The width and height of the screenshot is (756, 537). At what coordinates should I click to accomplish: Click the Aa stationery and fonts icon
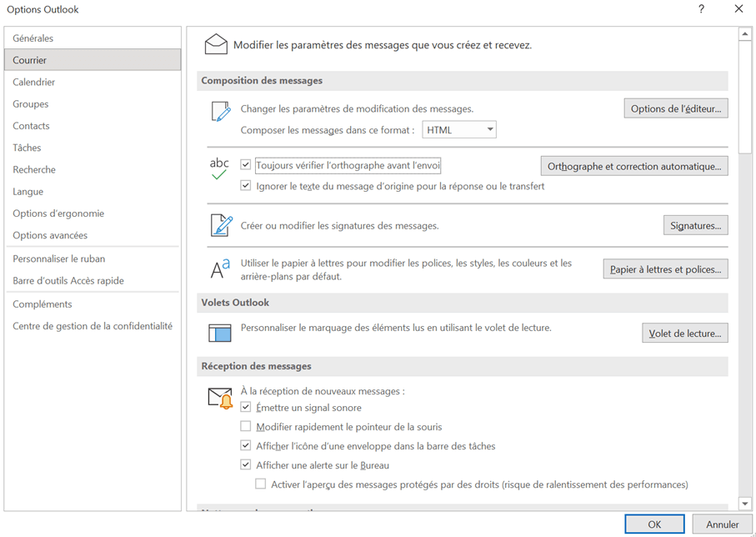pos(220,268)
